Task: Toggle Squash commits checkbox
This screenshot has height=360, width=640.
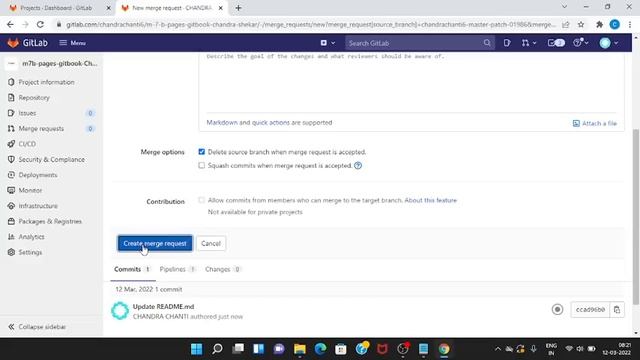Action: [x=202, y=165]
